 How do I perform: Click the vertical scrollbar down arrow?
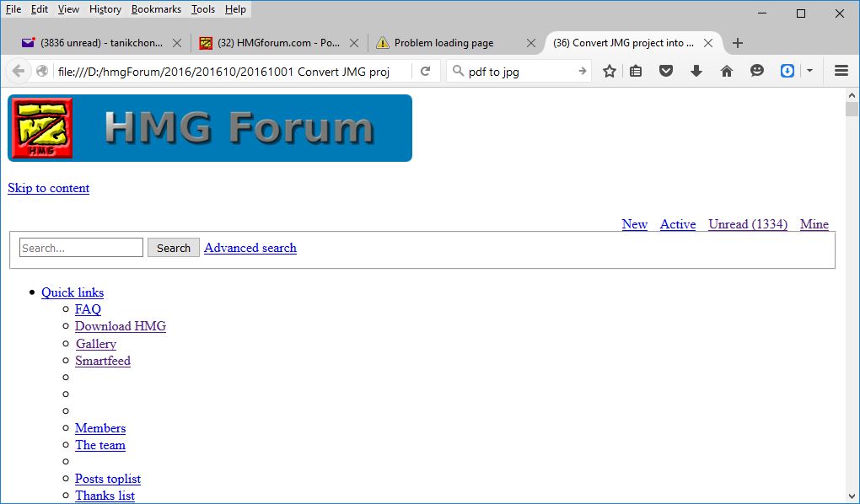coord(852,496)
